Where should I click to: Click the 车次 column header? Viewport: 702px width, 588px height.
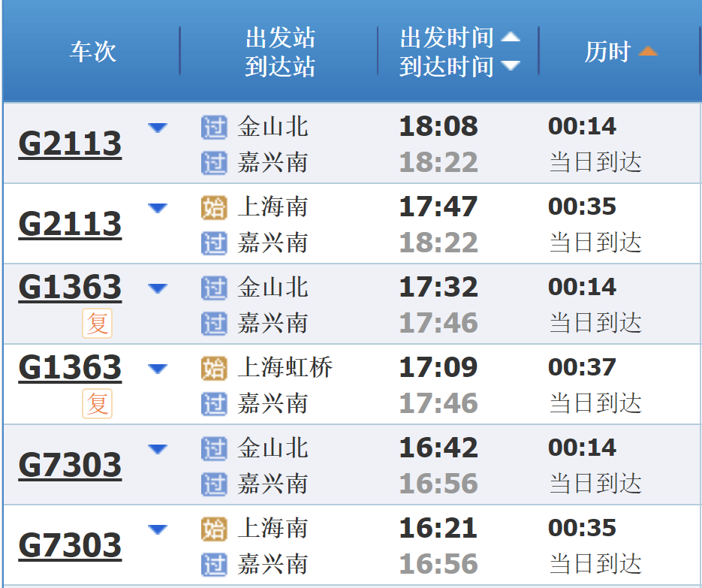[94, 52]
